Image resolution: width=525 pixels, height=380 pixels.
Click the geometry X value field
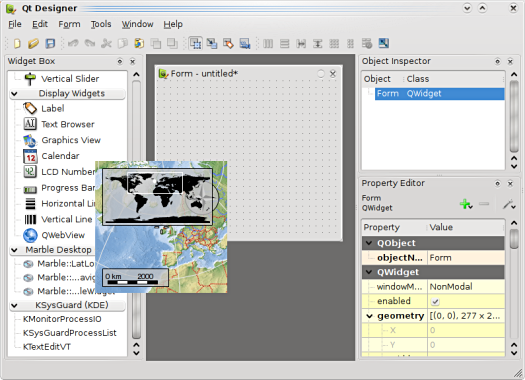point(466,330)
